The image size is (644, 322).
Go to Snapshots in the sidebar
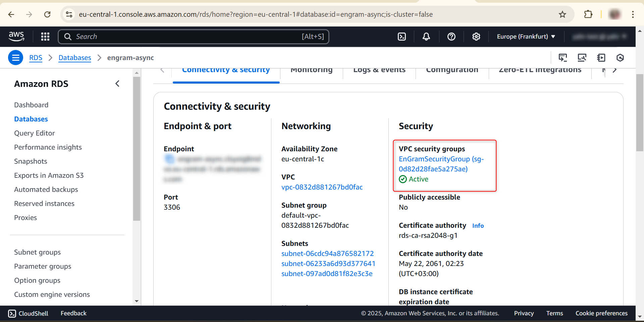[x=31, y=161]
